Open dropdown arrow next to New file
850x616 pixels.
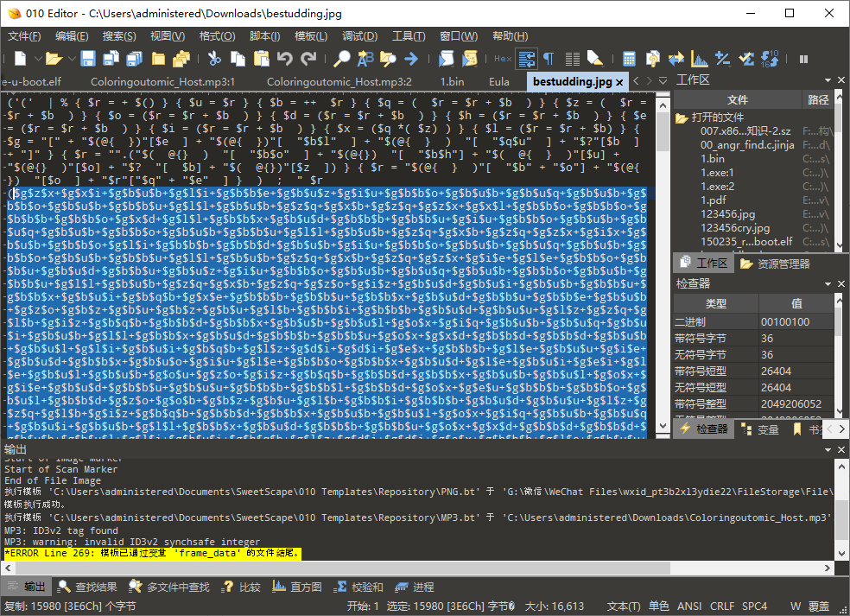pyautogui.click(x=35, y=59)
